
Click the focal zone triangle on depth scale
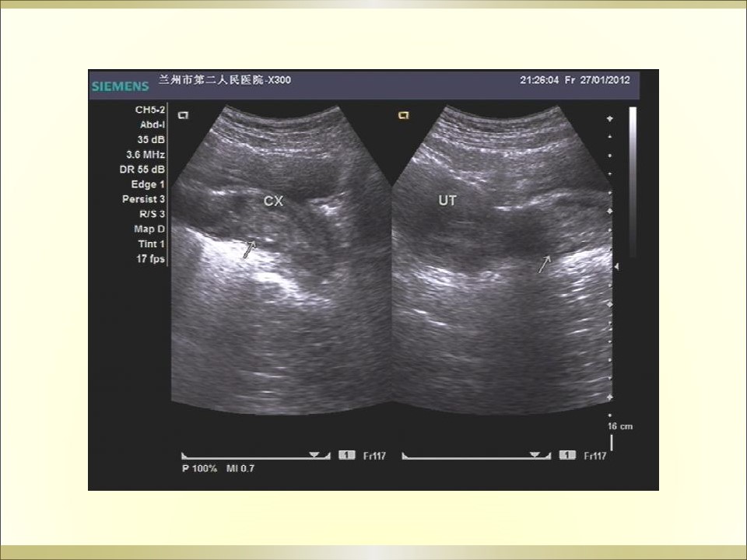click(x=618, y=267)
